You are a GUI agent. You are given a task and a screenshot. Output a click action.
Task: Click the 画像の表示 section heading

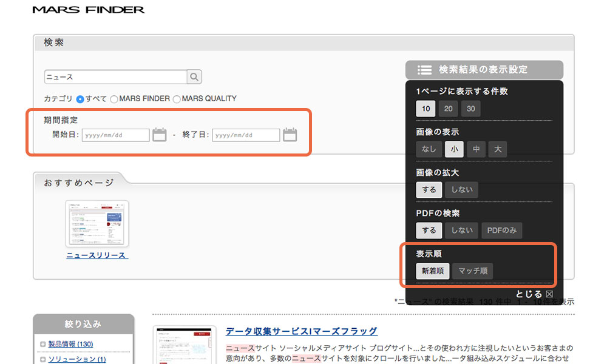pyautogui.click(x=438, y=132)
